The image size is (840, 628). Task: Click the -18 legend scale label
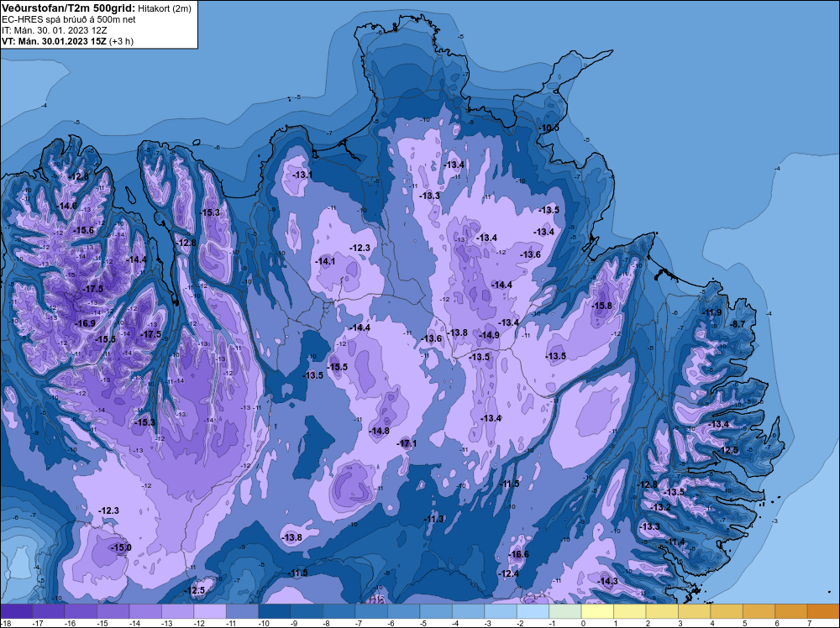point(5,623)
